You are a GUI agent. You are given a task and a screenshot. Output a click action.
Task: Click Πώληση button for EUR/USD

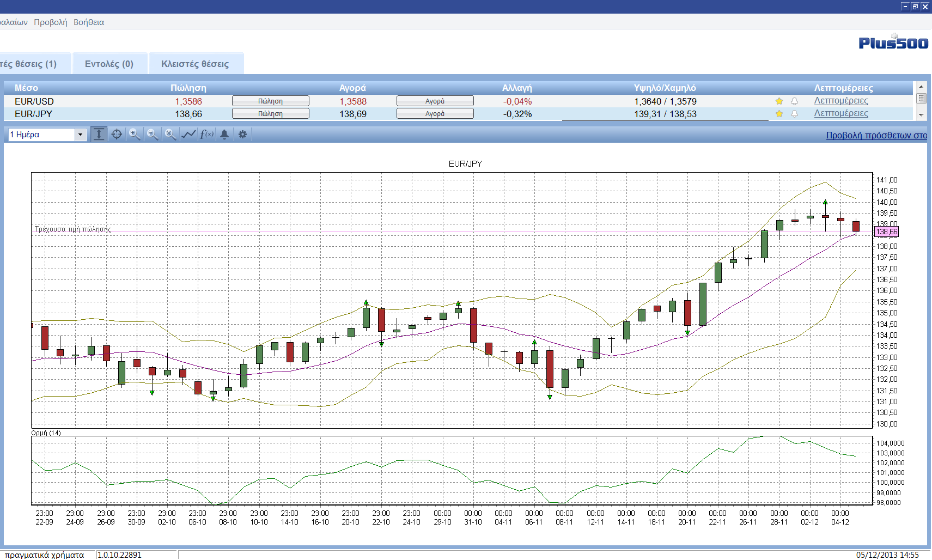point(271,101)
